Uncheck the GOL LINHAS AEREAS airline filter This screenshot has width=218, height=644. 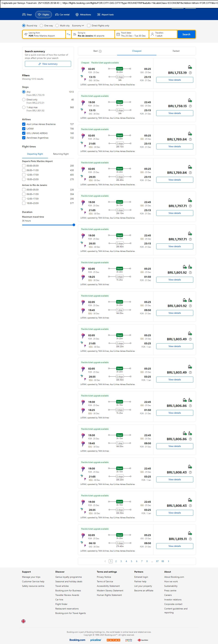click(x=24, y=133)
